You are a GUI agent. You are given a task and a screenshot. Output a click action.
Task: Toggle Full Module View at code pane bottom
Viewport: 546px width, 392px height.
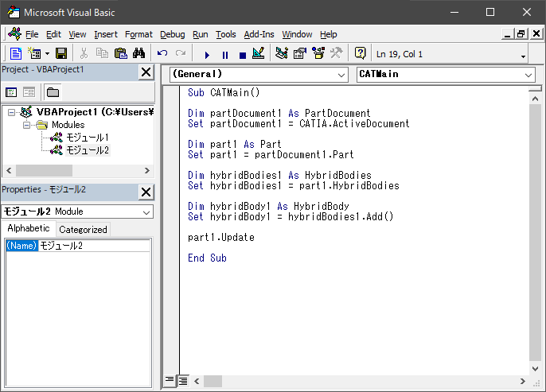point(183,381)
